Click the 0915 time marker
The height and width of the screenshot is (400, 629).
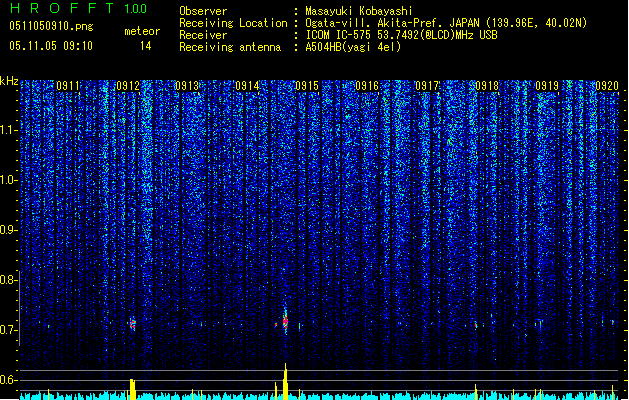tap(307, 86)
